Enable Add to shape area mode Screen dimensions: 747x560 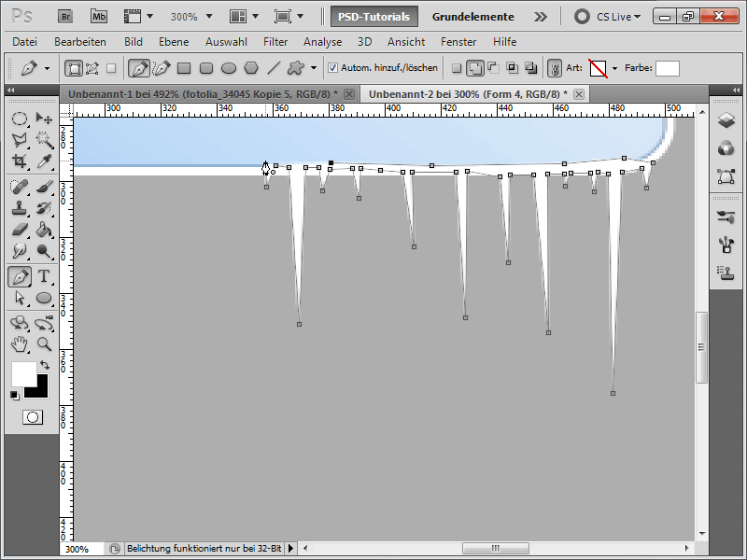[475, 68]
